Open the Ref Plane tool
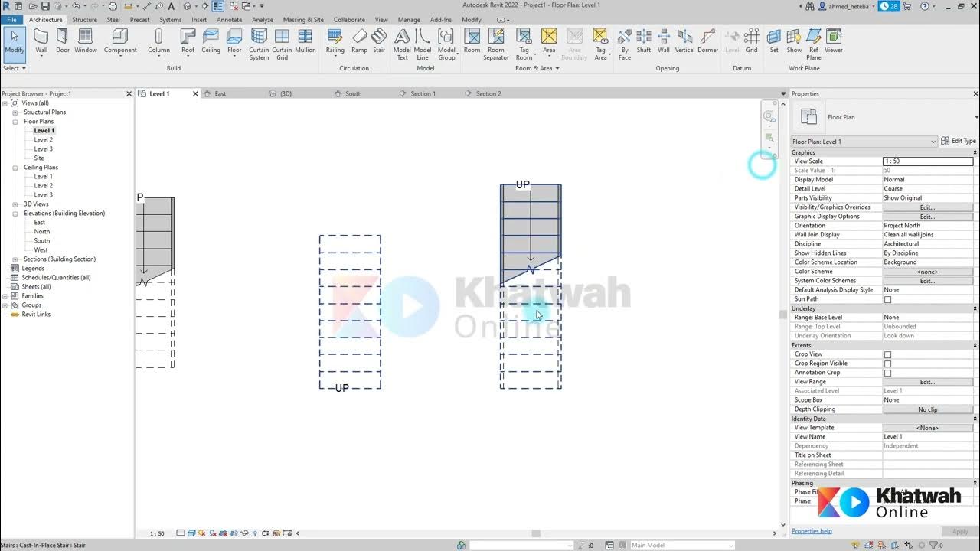This screenshot has width=980, height=551. click(814, 44)
